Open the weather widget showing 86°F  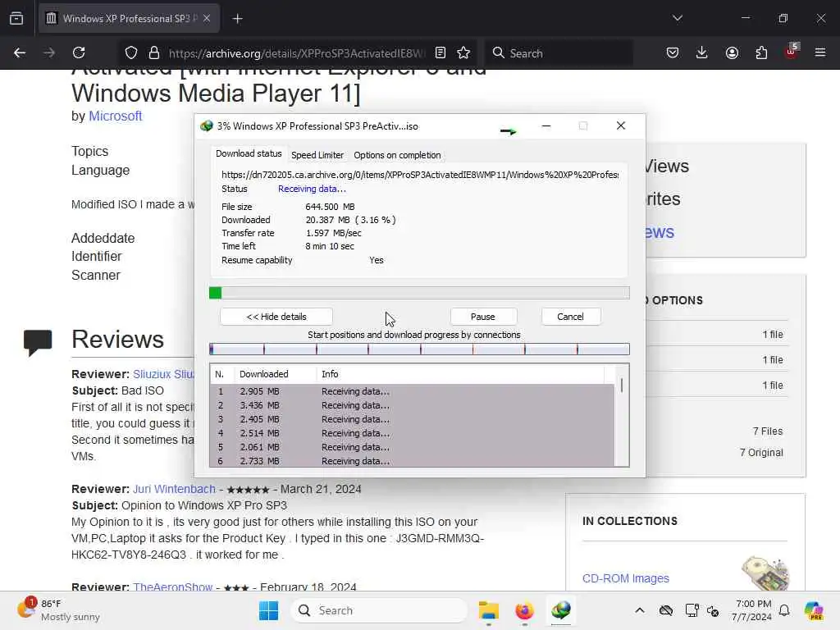[x=59, y=610]
